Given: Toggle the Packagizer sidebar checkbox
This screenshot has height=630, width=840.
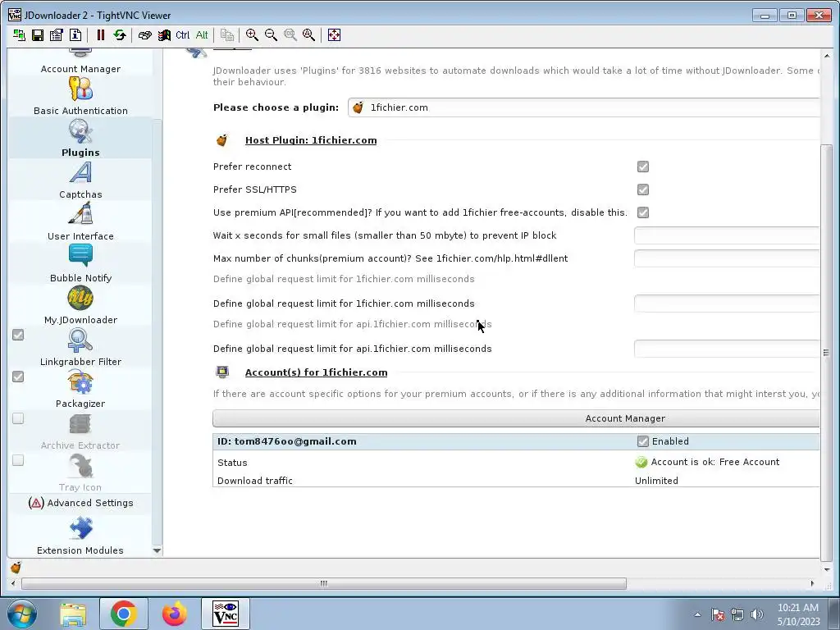Looking at the screenshot, I should [18, 377].
